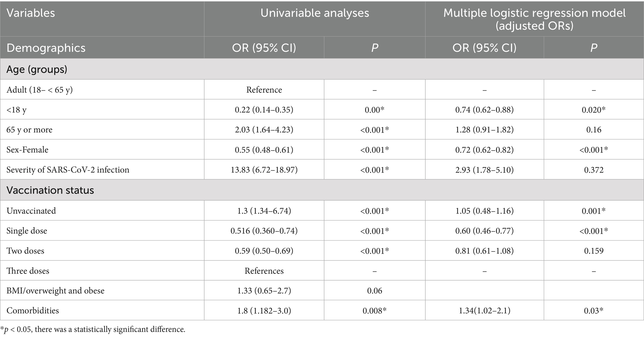644x337 pixels.
Task: Select the statistically significant difference footnote
Action: point(93,330)
